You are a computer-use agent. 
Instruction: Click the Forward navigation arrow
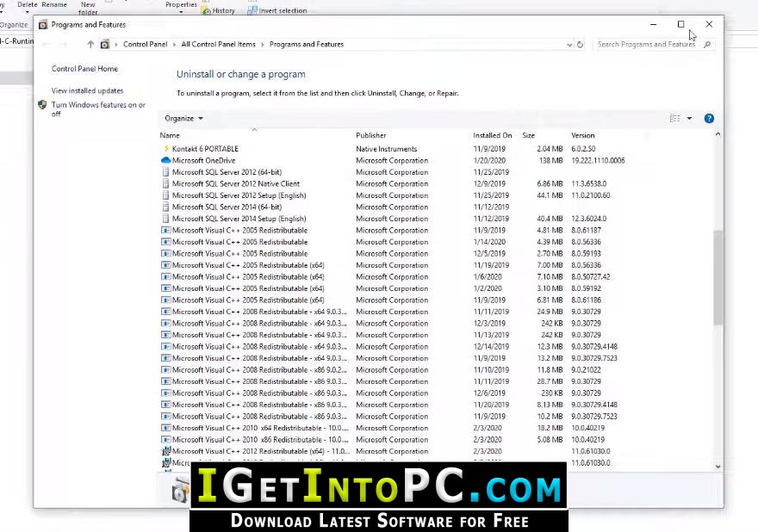click(x=64, y=45)
